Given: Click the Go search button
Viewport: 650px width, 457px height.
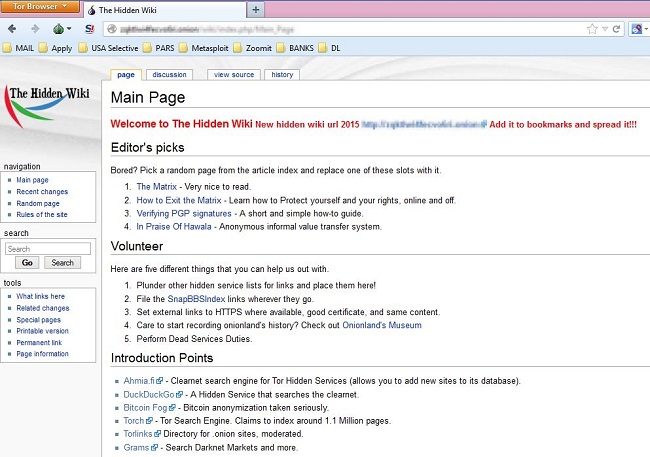Looking at the screenshot, I should point(27,263).
